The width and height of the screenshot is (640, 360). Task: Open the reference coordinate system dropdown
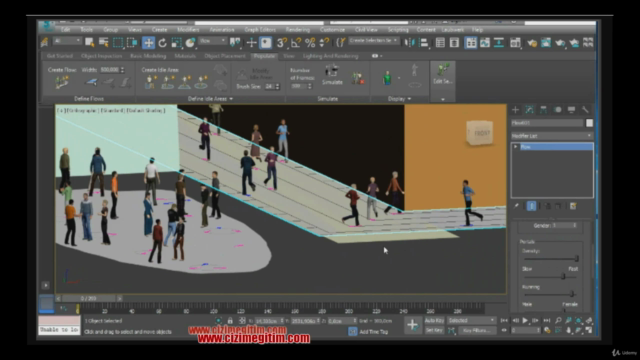[213, 41]
